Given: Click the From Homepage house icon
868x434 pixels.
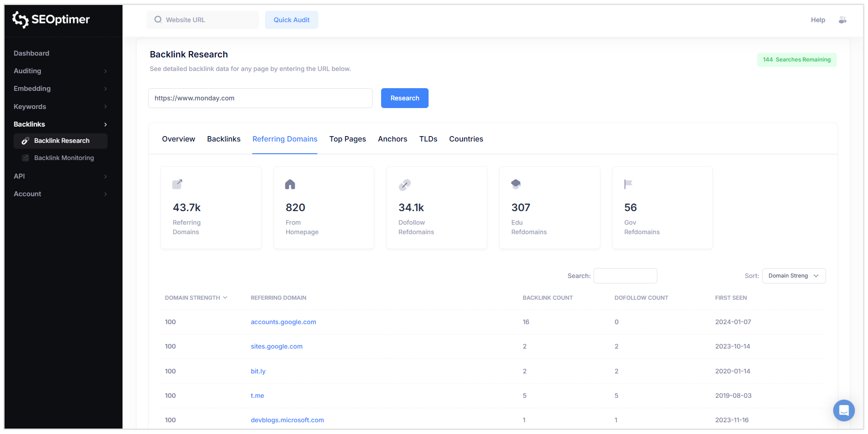Looking at the screenshot, I should point(290,184).
